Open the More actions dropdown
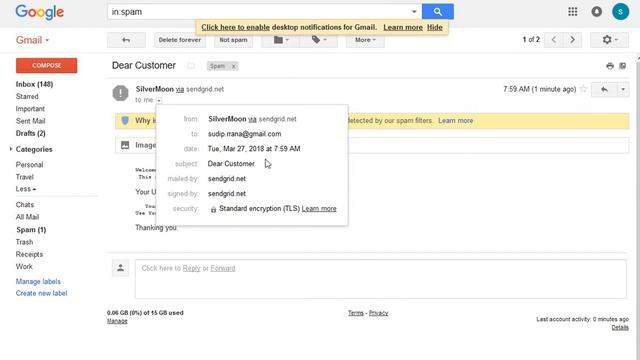The image size is (640, 360). coord(365,40)
